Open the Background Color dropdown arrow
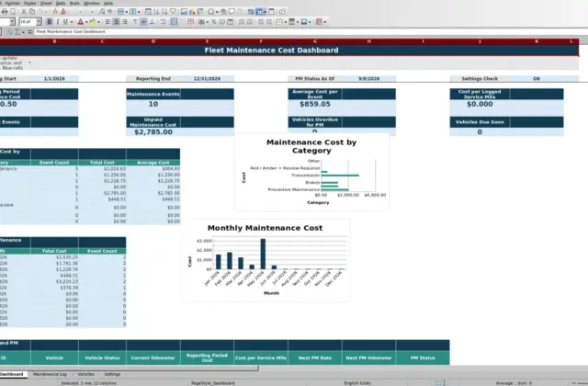The height and width of the screenshot is (386, 588). pos(98,22)
